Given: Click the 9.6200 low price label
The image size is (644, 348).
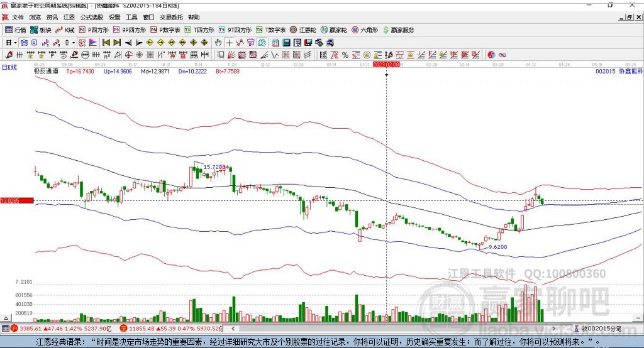Looking at the screenshot, I should 497,247.
